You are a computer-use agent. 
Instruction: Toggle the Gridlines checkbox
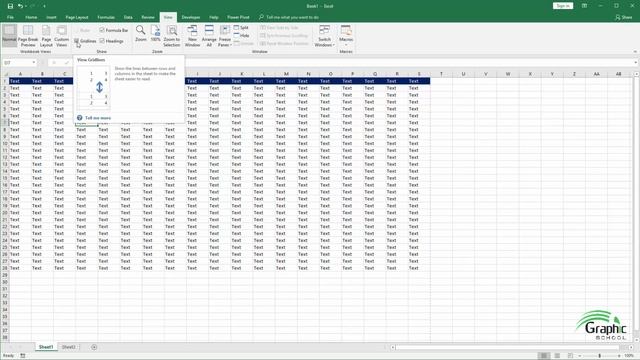click(x=76, y=41)
